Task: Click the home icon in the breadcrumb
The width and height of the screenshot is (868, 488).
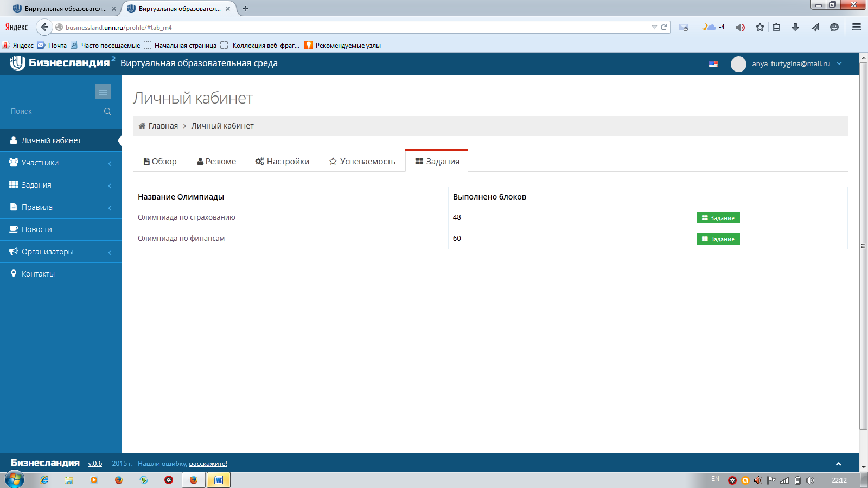Action: (x=142, y=126)
